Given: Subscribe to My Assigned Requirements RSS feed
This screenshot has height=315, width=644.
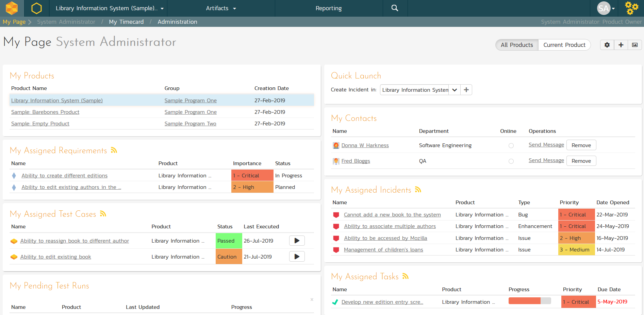Looking at the screenshot, I should pos(114,150).
